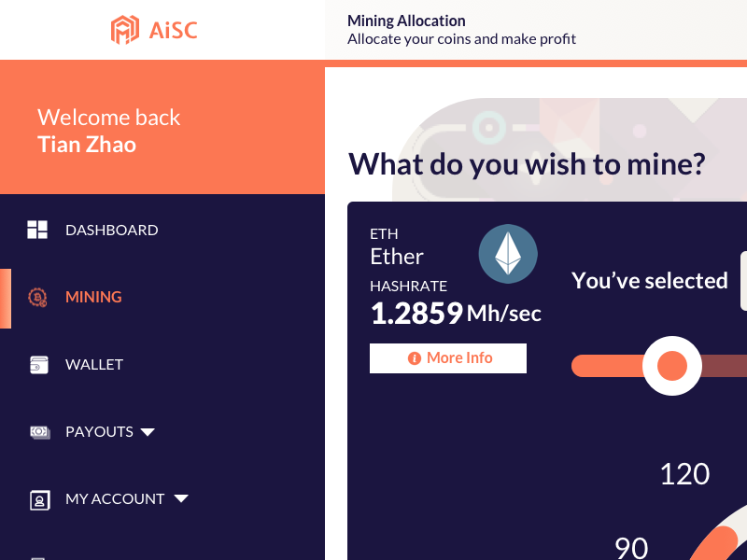747x560 pixels.
Task: Grab the orange hashrate slider handle
Action: click(x=670, y=366)
